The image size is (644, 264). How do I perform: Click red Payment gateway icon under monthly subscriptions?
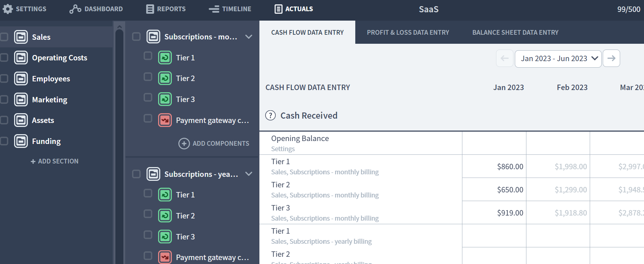165,120
